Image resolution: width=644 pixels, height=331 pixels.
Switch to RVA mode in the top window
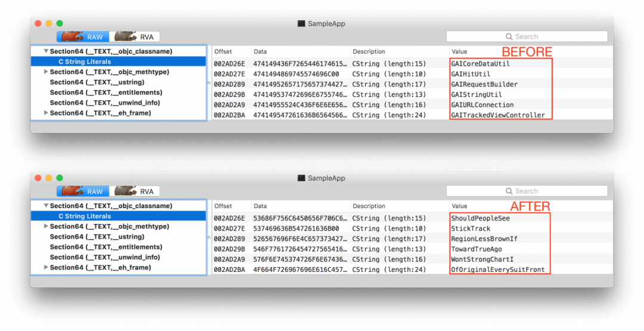pos(134,37)
